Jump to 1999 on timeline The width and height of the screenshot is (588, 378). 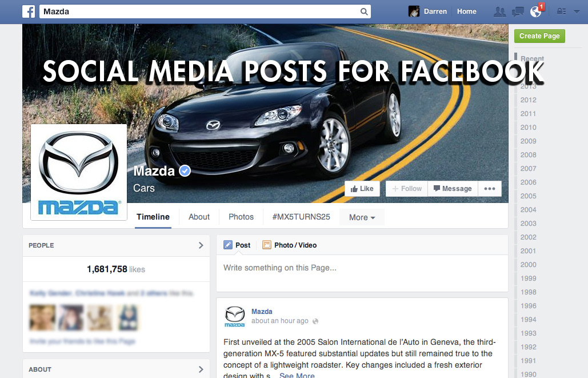[529, 278]
